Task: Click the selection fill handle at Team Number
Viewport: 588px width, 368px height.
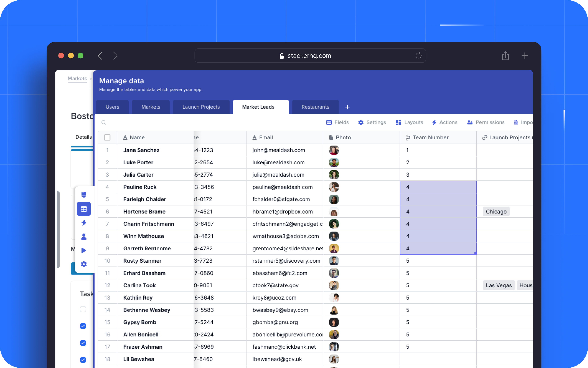Action: pos(475,253)
